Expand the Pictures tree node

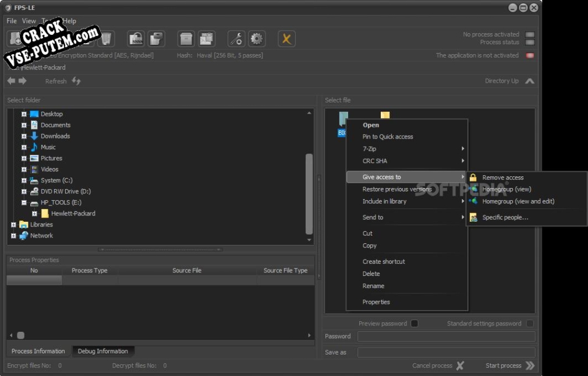pyautogui.click(x=24, y=158)
